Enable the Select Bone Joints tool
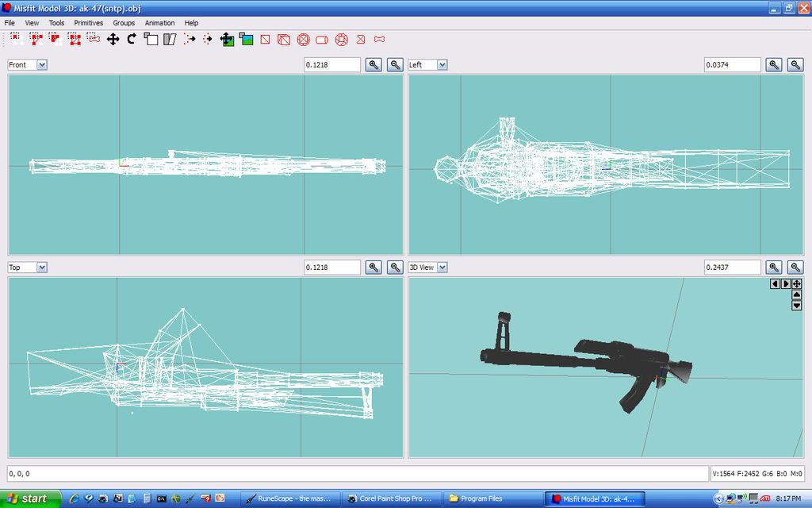Image resolution: width=812 pixels, height=508 pixels. pyautogui.click(x=94, y=39)
